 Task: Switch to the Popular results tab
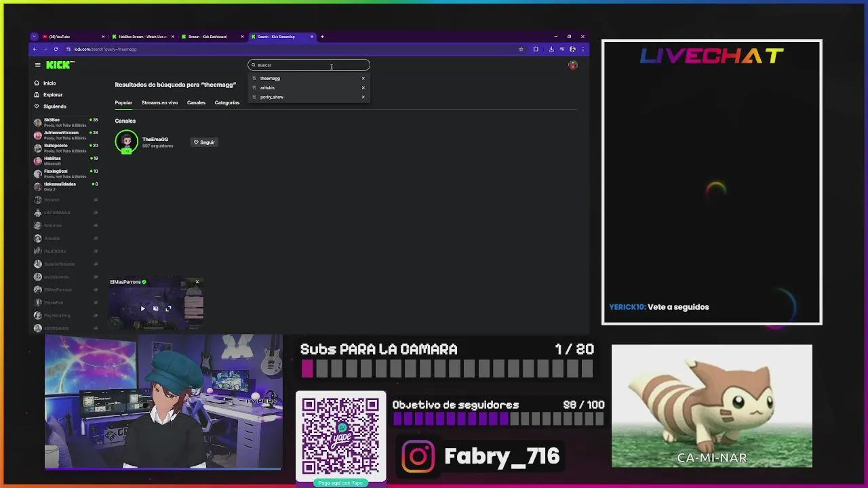tap(123, 103)
